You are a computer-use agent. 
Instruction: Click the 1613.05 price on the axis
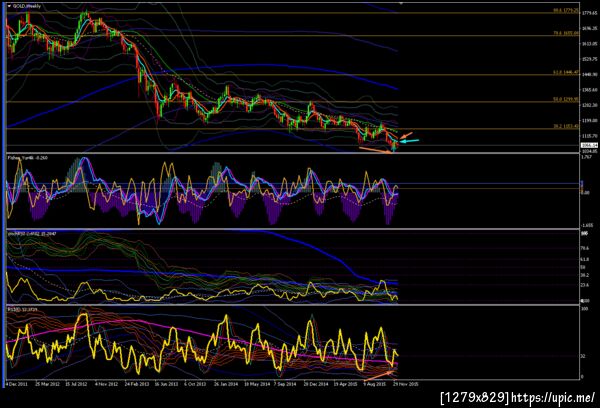click(x=589, y=44)
